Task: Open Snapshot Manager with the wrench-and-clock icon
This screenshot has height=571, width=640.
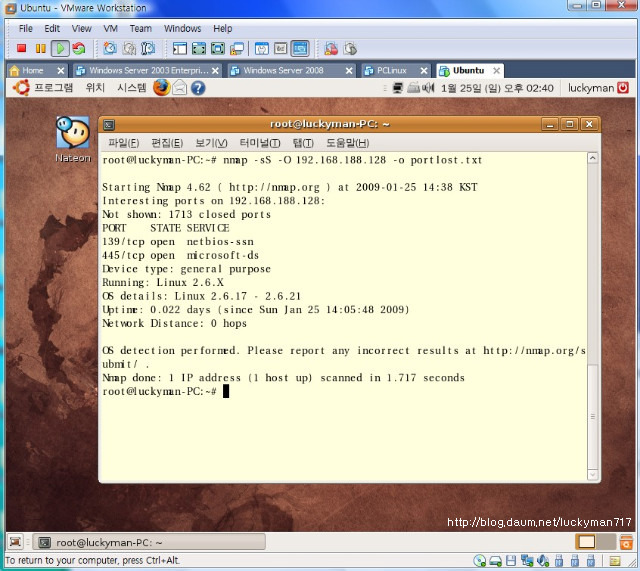Action: click(x=148, y=49)
